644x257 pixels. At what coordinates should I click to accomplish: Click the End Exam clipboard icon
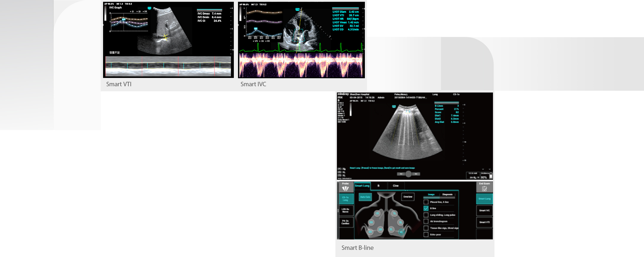click(x=484, y=188)
